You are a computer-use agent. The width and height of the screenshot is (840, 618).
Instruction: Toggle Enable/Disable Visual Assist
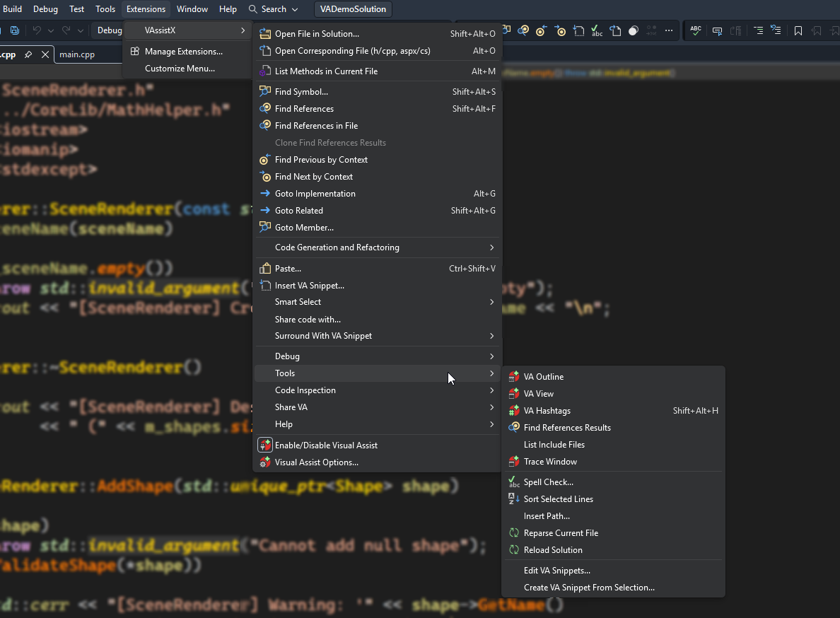[x=377, y=445]
